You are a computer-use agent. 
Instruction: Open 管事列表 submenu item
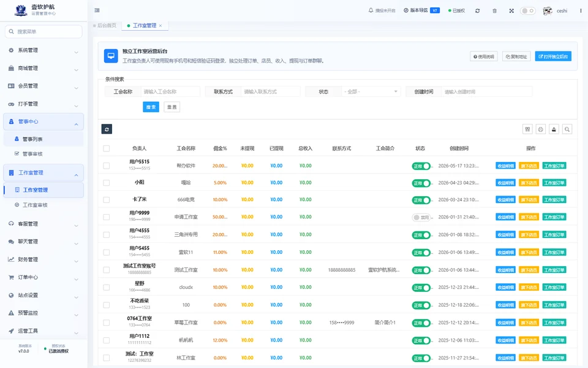(x=43, y=139)
